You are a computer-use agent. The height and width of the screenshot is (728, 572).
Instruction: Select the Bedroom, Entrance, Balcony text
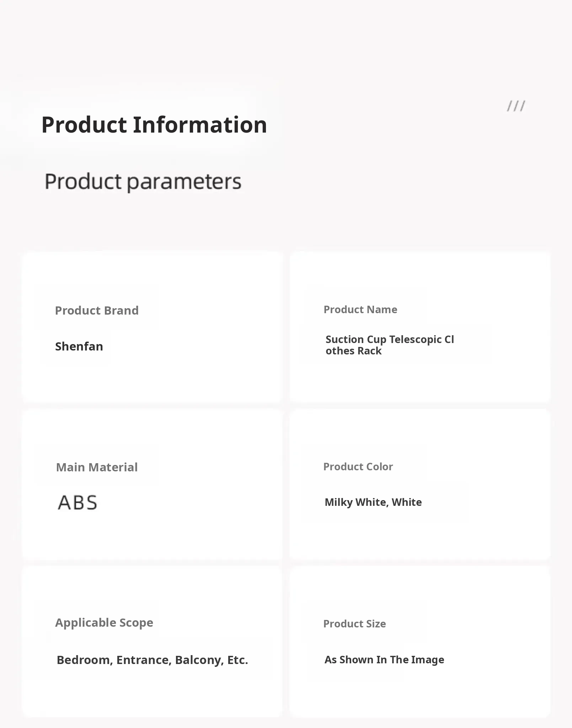(x=152, y=660)
